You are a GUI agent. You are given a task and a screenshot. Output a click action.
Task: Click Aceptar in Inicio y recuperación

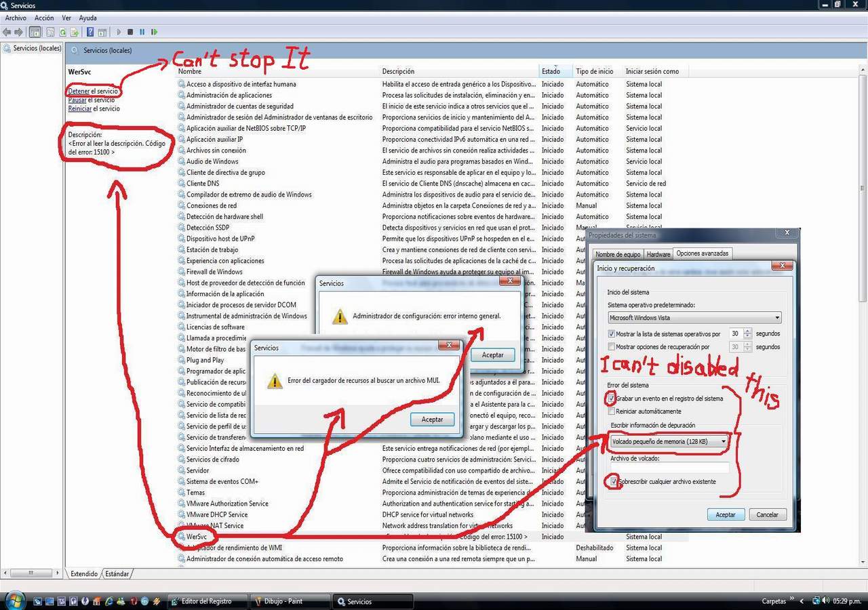click(726, 514)
